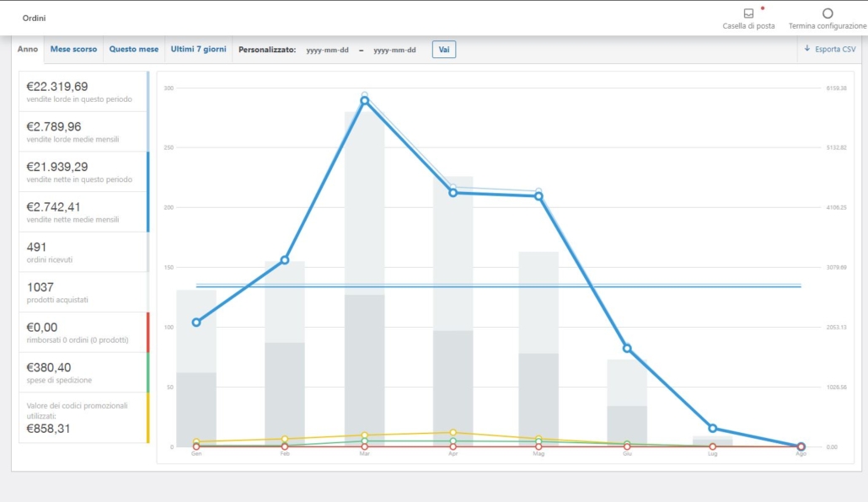This screenshot has width=868, height=502.
Task: Show the Ultimi 7 giorni report
Action: coord(198,50)
